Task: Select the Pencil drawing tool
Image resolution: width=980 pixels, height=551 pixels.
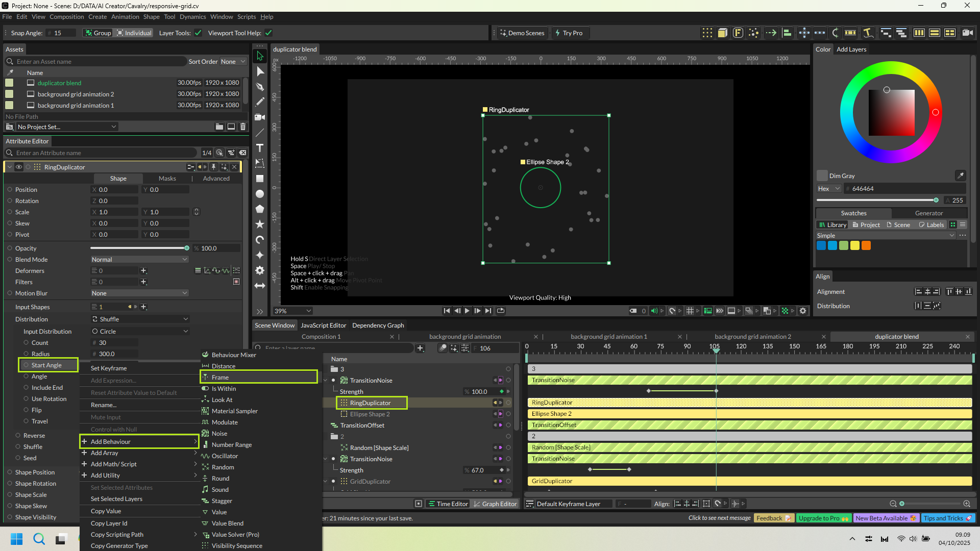Action: click(260, 102)
